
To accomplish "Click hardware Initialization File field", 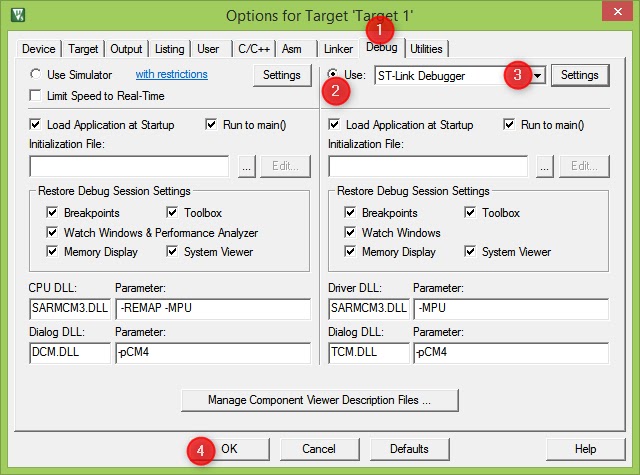I will click(x=428, y=166).
